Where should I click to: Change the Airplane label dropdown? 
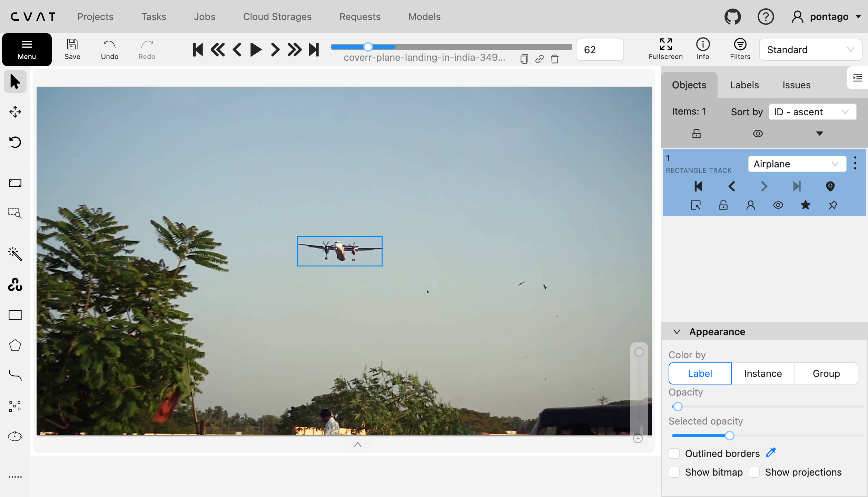pyautogui.click(x=797, y=164)
